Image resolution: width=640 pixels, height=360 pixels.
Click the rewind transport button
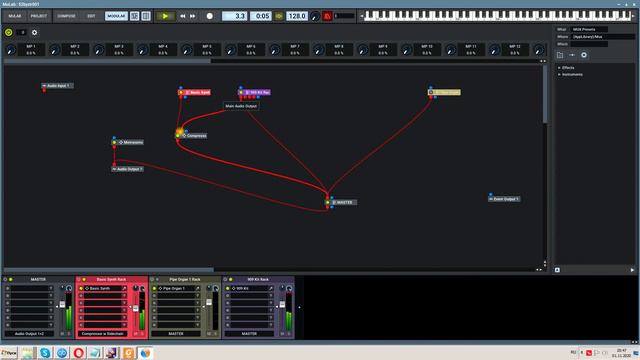tap(182, 16)
